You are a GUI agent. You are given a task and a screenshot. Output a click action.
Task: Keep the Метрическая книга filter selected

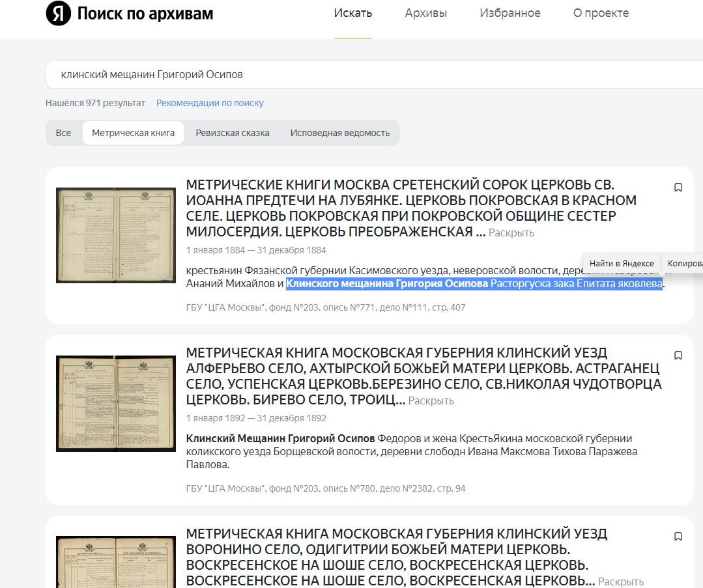point(133,132)
